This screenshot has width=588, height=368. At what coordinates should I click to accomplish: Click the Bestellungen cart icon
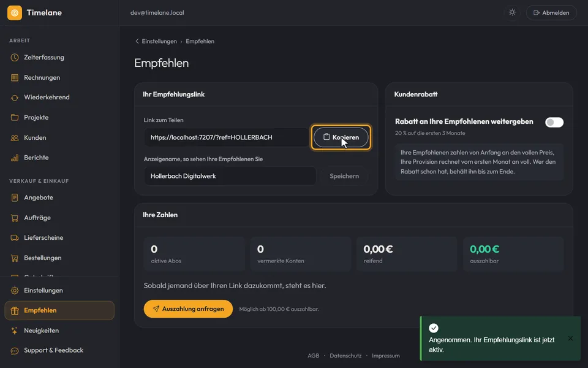pos(15,258)
